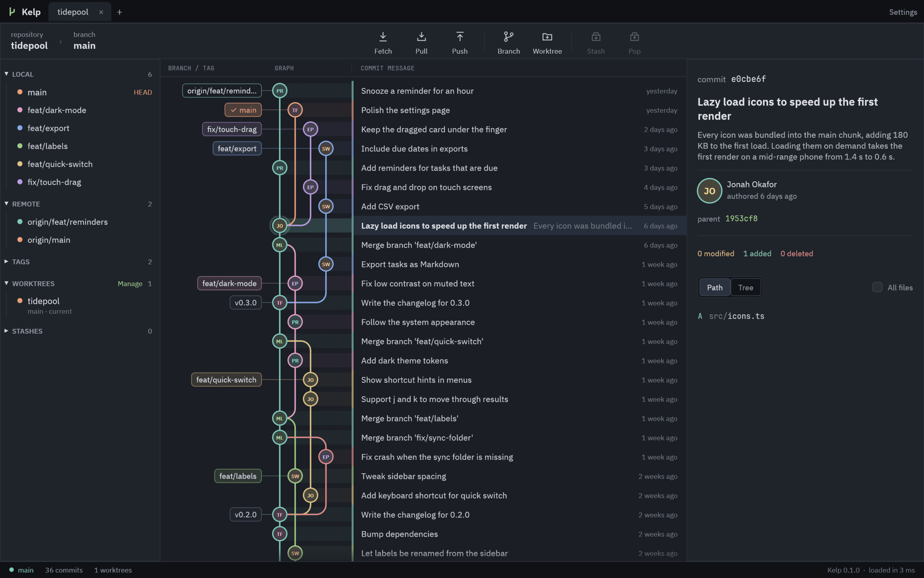Click the TF node on Polish the settings page
This screenshot has height=578, width=924.
coord(295,110)
